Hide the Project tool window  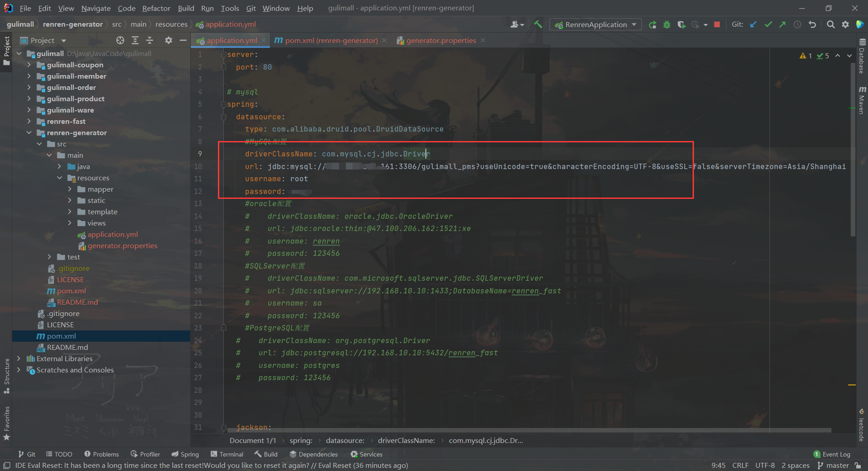point(183,40)
